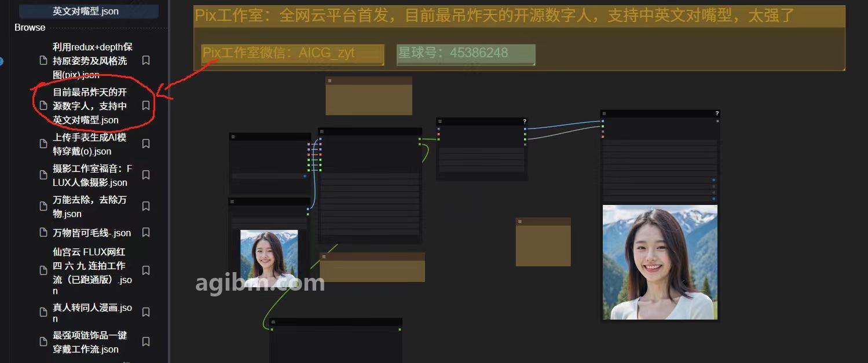Click the large smiling woman output image
Viewport: 868px width, 363px height.
coord(660,262)
